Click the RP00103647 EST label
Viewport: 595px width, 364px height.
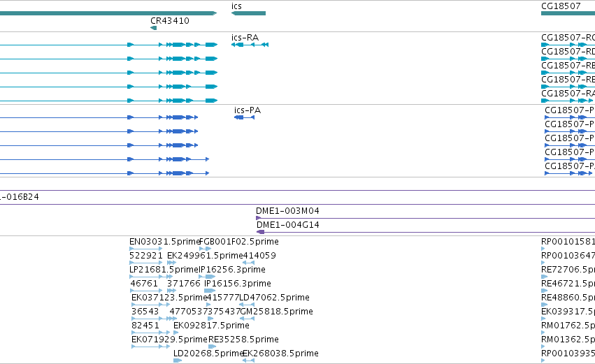(x=568, y=256)
